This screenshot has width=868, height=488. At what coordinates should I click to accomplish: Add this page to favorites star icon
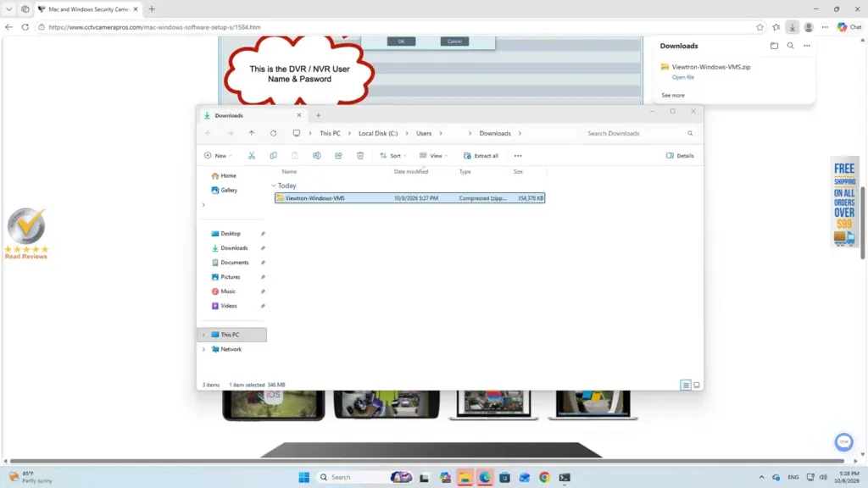(759, 27)
